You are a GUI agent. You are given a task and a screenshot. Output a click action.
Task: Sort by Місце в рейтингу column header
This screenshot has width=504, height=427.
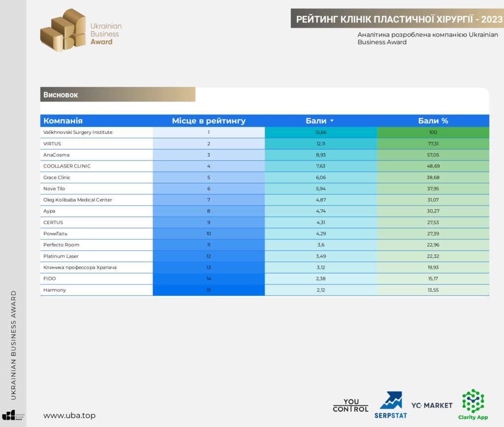208,121
